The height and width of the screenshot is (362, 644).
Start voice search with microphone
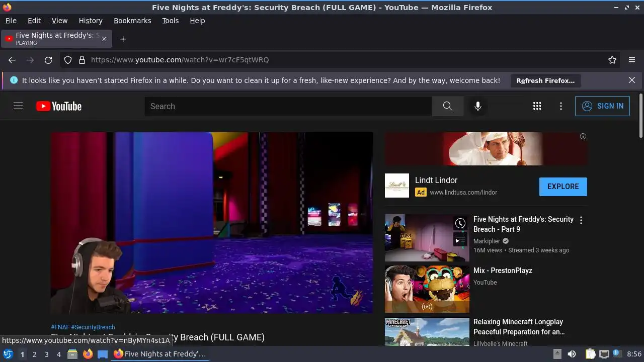(x=478, y=106)
